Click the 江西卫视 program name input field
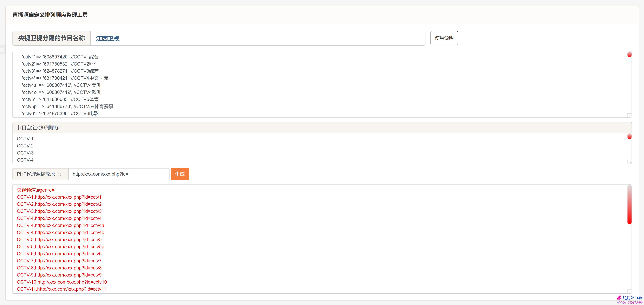 click(257, 38)
